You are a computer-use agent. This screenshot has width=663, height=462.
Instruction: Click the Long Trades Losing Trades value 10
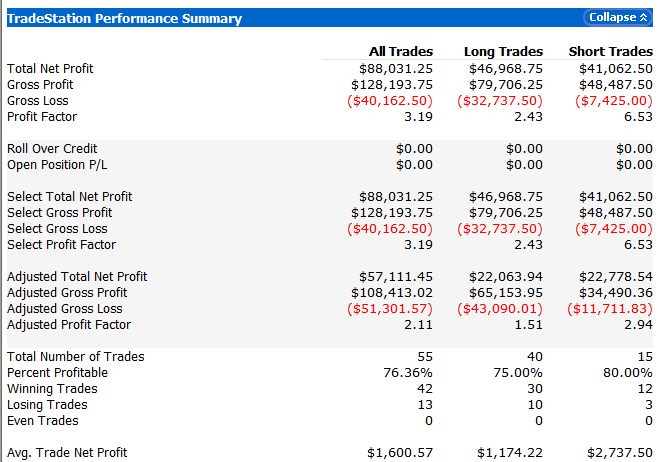coord(535,405)
